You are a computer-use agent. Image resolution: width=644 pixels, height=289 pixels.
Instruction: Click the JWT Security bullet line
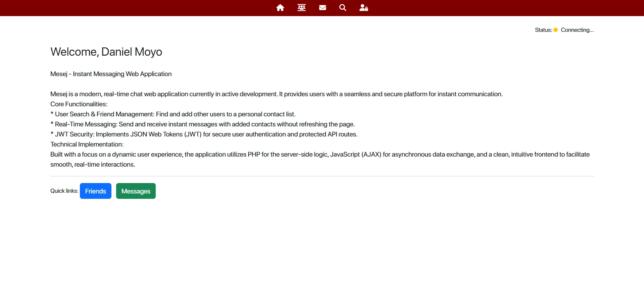204,134
